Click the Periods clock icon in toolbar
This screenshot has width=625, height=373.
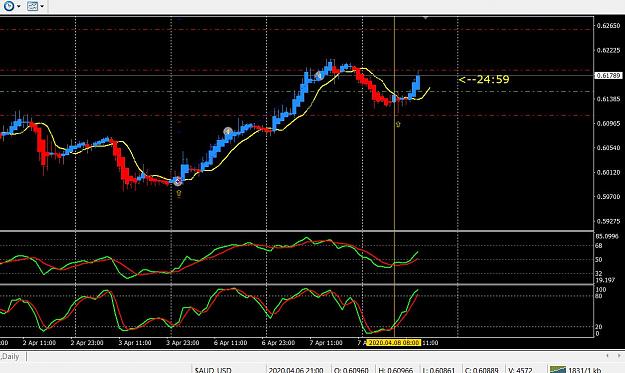(8, 6)
